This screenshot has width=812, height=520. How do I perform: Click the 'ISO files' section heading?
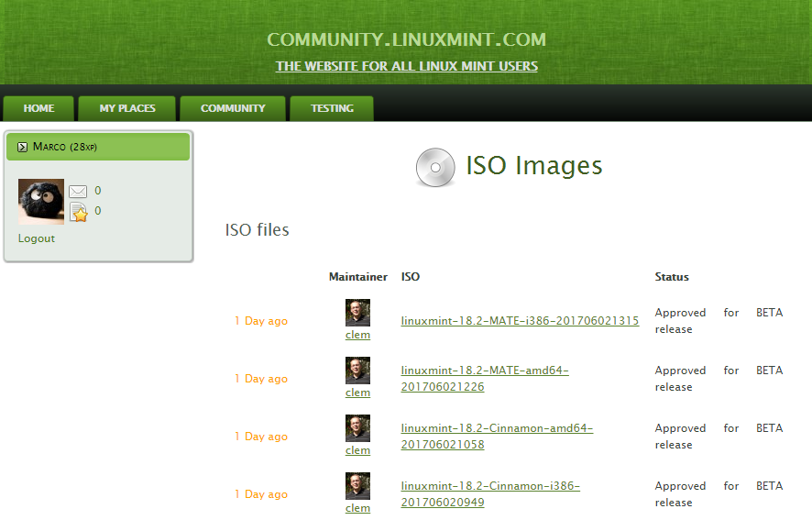257,229
